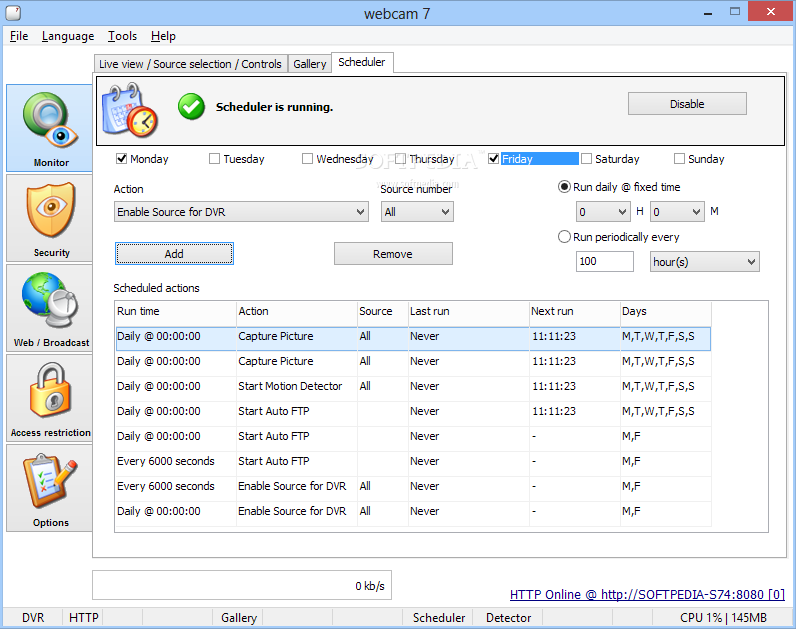Click the Detector status bar entry
Viewport: 796px width, 629px height.
click(508, 618)
